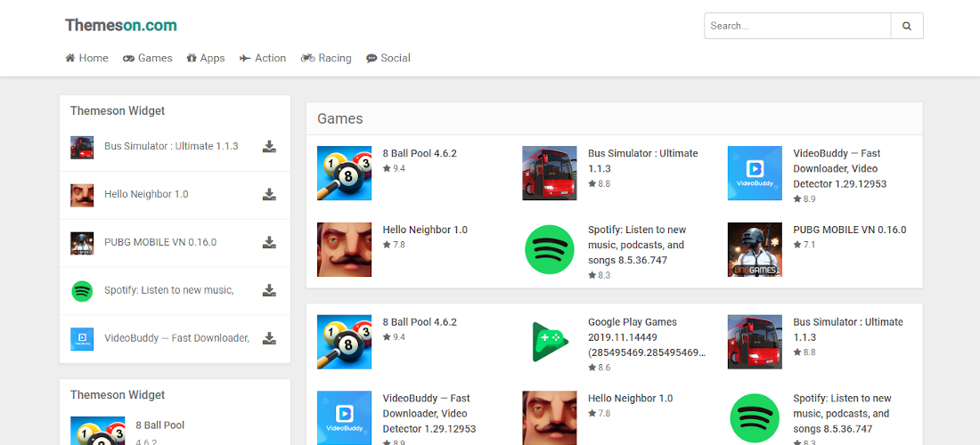Image resolution: width=980 pixels, height=445 pixels.
Task: Open 8 Ball Pool link in second widget
Action: [x=160, y=425]
